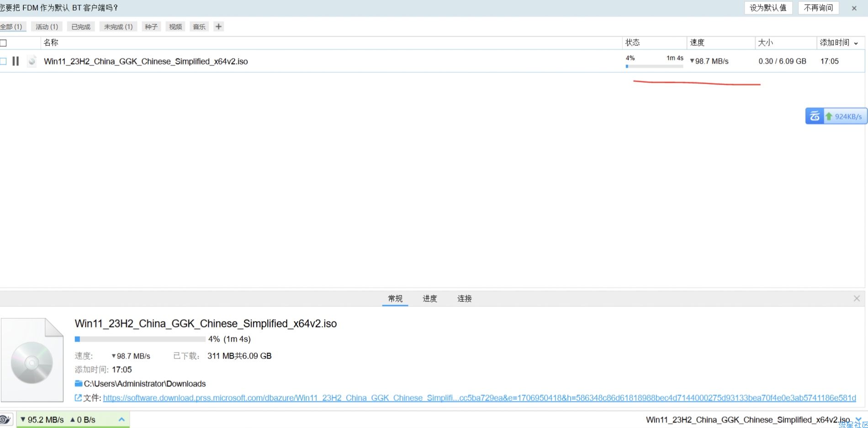Select the 种子 filter tab
The width and height of the screenshot is (868, 428).
151,27
